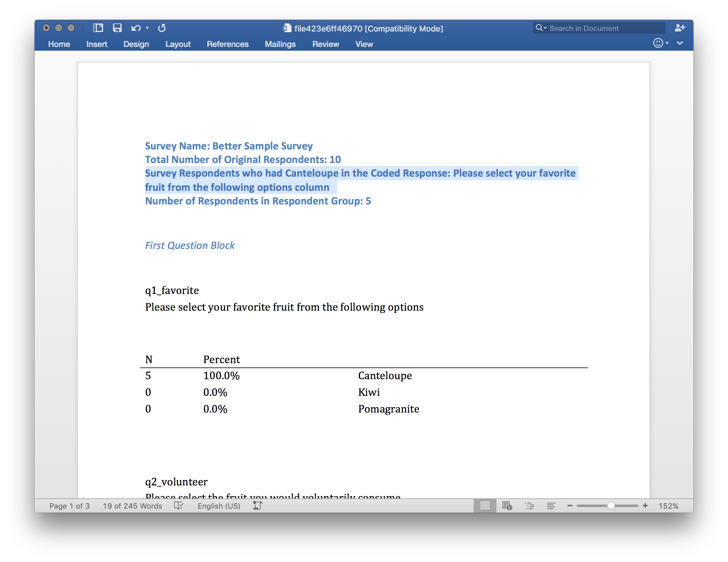Click the zoom out minus icon
The height and width of the screenshot is (562, 728).
(x=570, y=506)
